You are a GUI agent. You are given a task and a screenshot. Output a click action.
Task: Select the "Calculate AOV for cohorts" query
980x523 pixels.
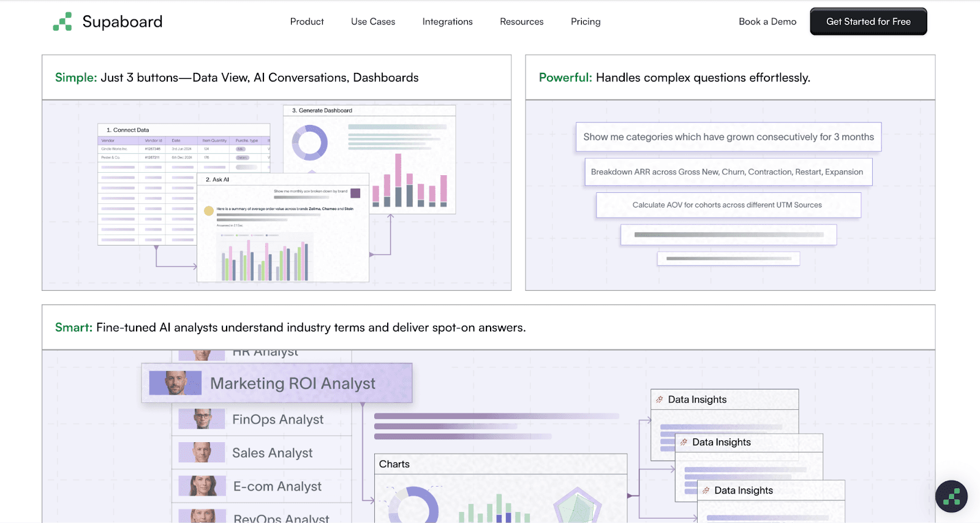point(728,205)
